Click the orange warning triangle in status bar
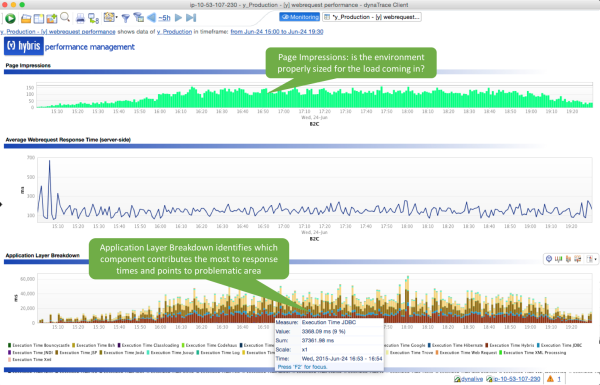This screenshot has height=385, width=600. [x=550, y=379]
